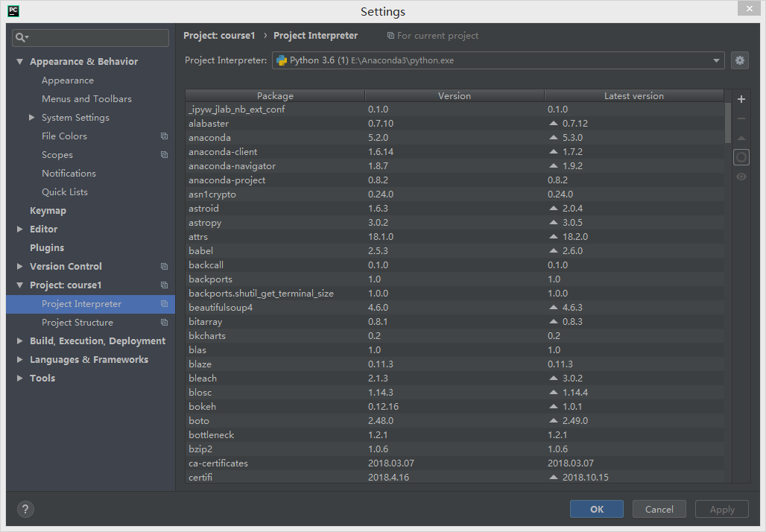Expand the System Settings node
Image resolution: width=766 pixels, height=532 pixels.
click(32, 117)
